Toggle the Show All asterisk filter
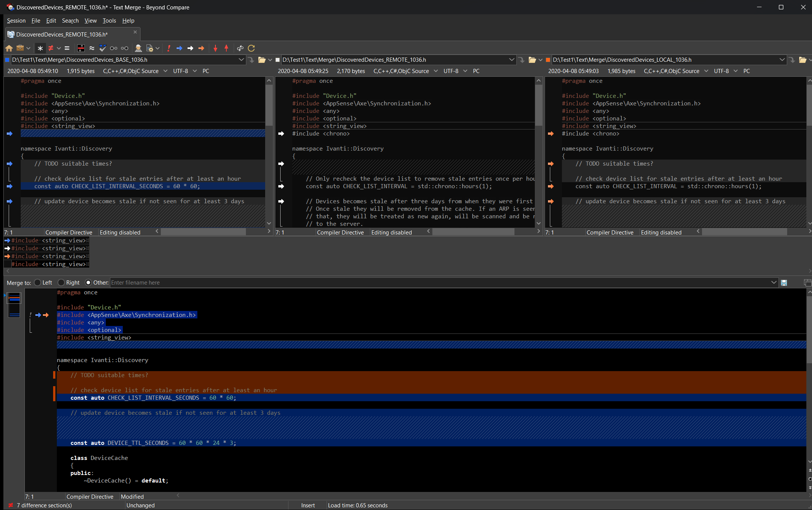 point(40,48)
